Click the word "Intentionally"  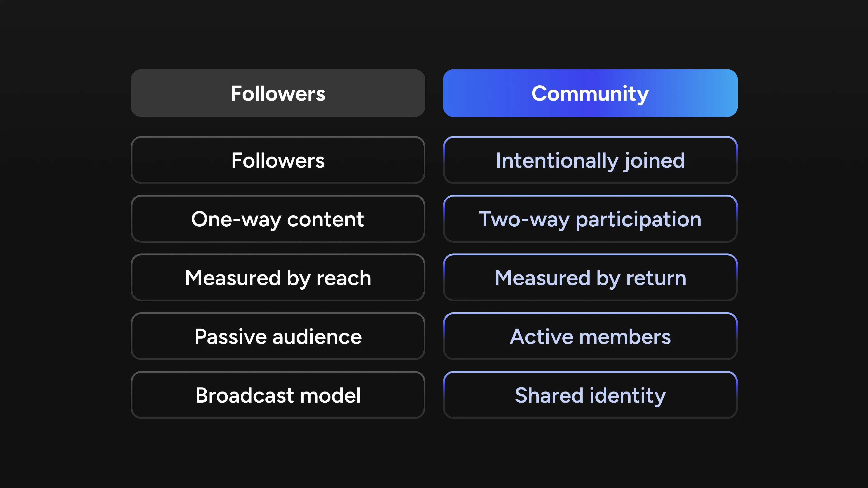point(557,161)
